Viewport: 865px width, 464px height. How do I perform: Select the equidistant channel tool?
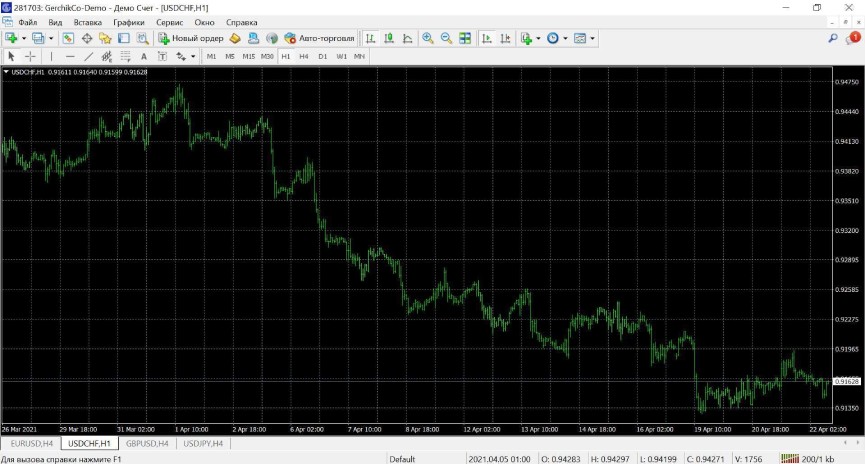(106, 56)
